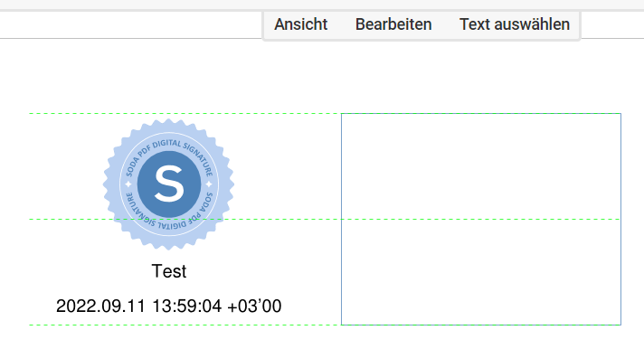
Task: Select the signer name Test
Action: click(x=169, y=271)
